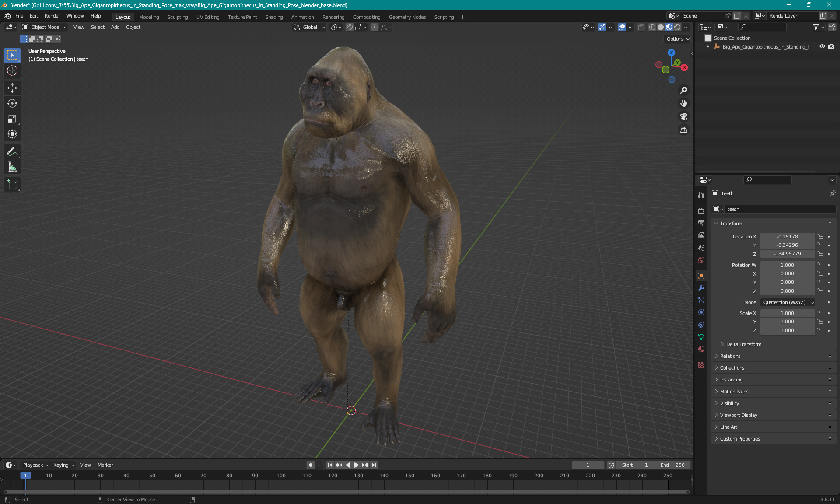
Task: Select the Scale tool
Action: click(12, 119)
